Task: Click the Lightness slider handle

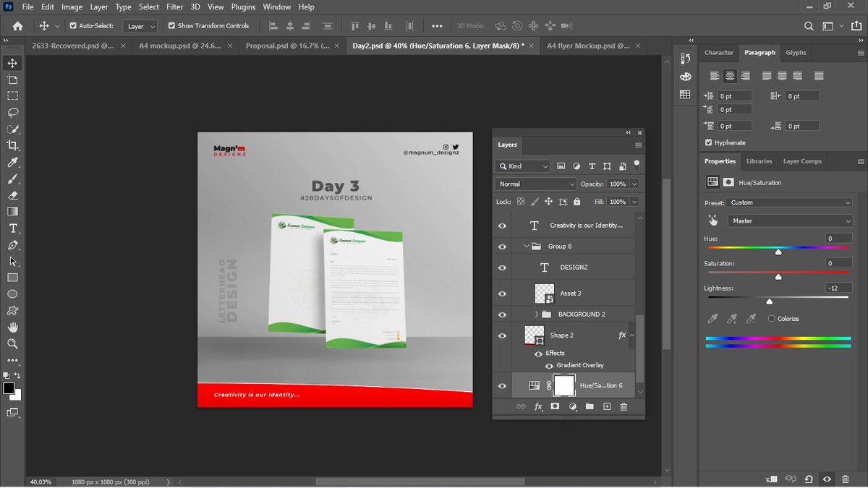Action: pos(769,301)
